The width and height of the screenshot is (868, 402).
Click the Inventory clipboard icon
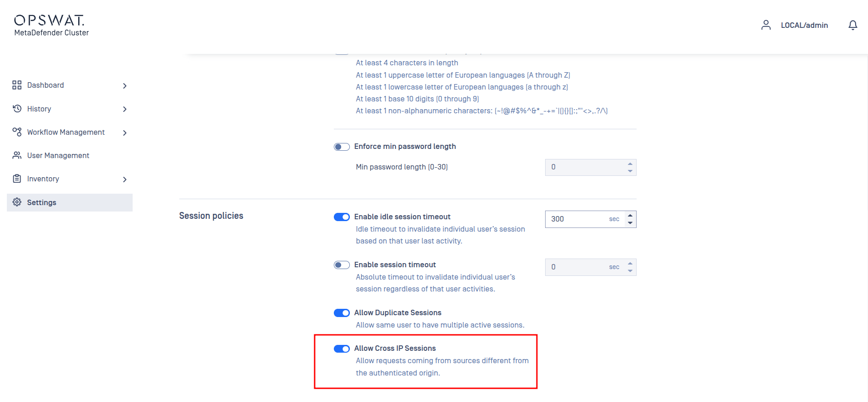(17, 179)
